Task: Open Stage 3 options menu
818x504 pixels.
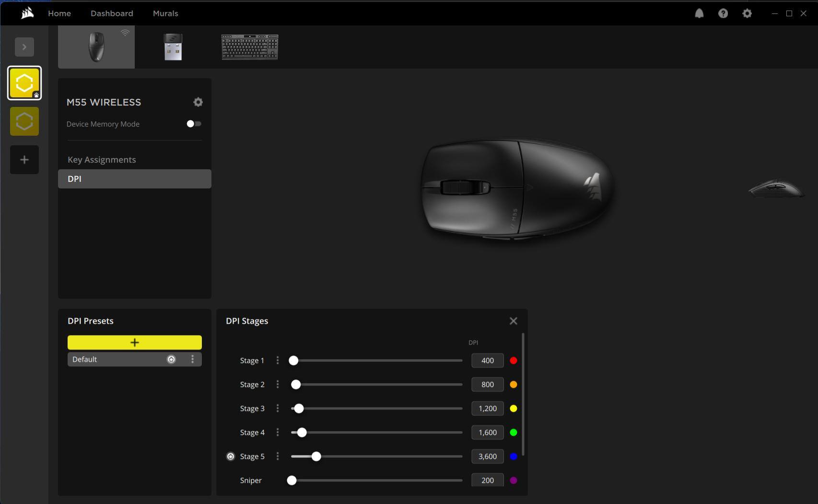Action: pos(278,408)
